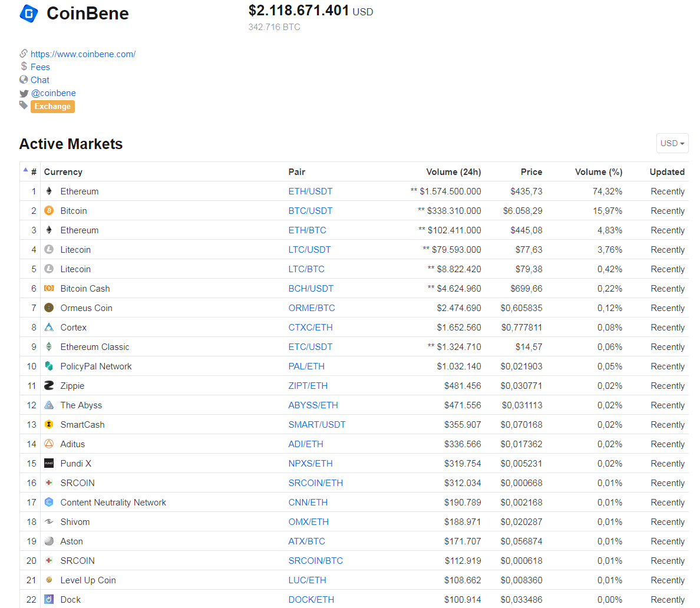
Task: Click the Content Neutrality Network icon
Action: (49, 502)
